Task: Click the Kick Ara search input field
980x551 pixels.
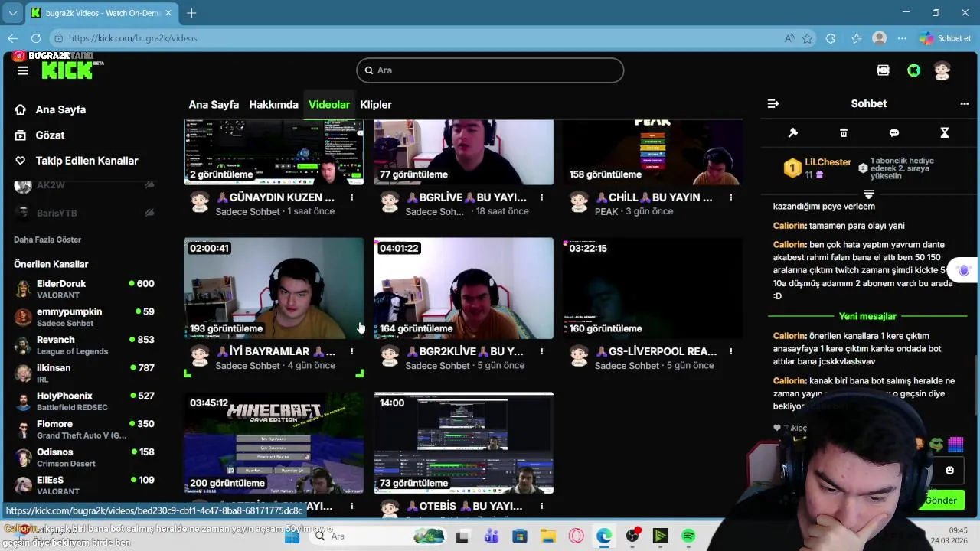Action: pos(490,70)
